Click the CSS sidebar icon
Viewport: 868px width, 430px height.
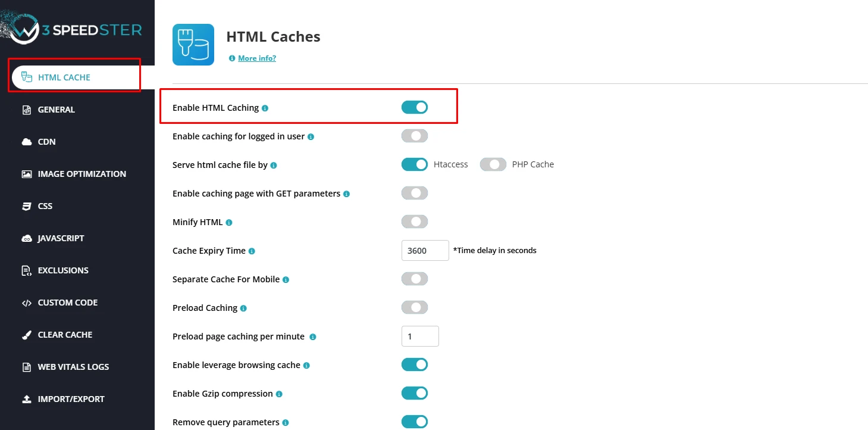26,206
